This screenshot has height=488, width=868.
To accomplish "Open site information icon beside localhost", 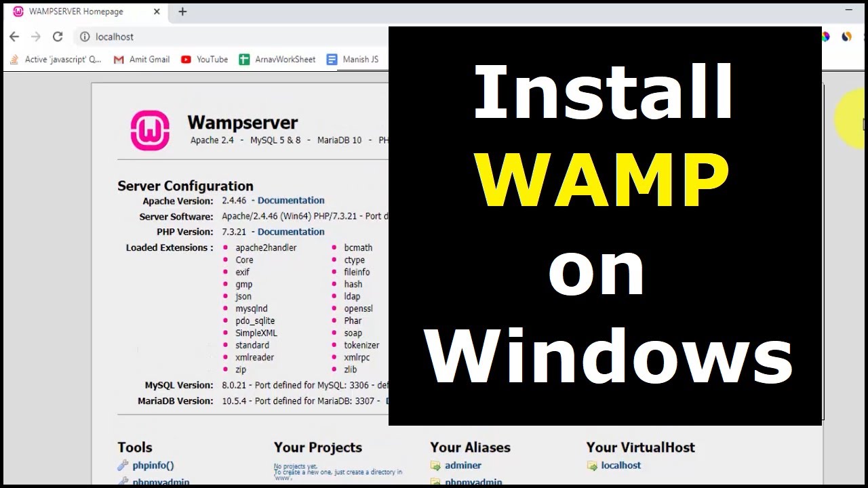I will (x=85, y=37).
